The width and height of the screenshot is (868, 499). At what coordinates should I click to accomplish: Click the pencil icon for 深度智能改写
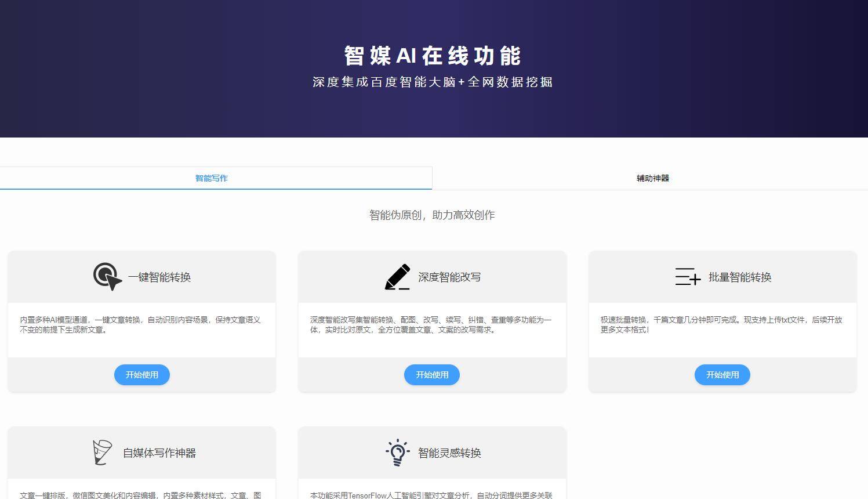398,277
